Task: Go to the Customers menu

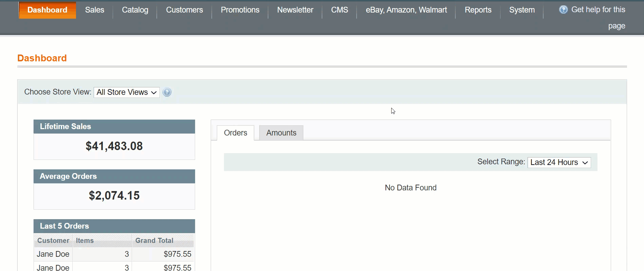Action: click(x=184, y=10)
